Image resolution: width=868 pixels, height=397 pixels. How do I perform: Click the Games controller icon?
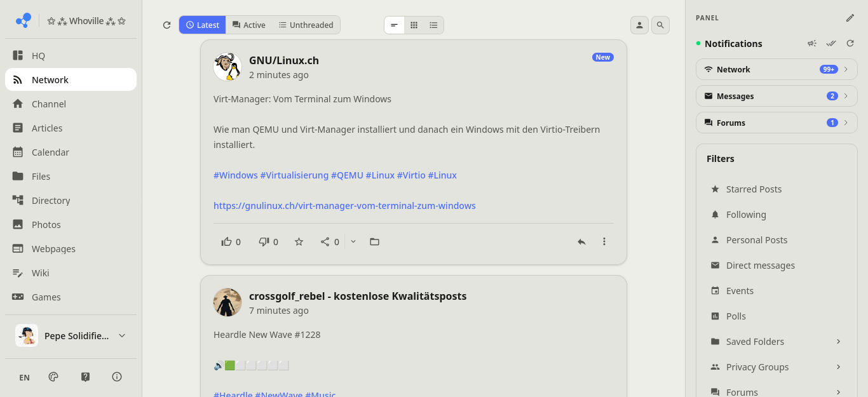coord(18,297)
